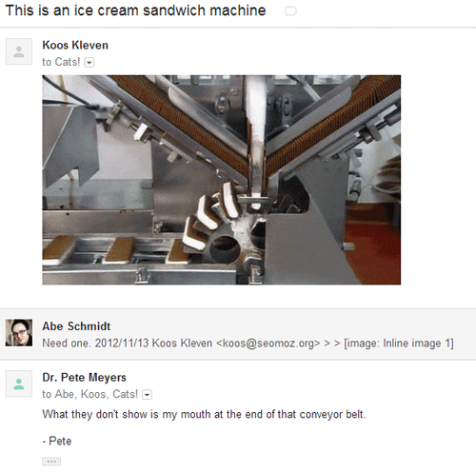Image resolution: width=476 pixels, height=472 pixels.
Task: Click the koos@seomoz.org address in snippet
Action: pyautogui.click(x=268, y=344)
